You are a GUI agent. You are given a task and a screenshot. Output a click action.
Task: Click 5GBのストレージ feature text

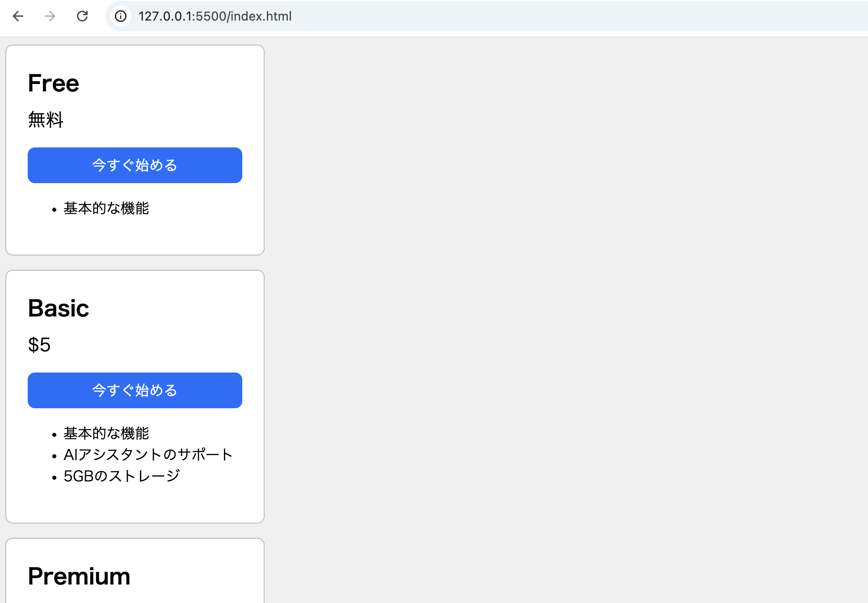[121, 475]
